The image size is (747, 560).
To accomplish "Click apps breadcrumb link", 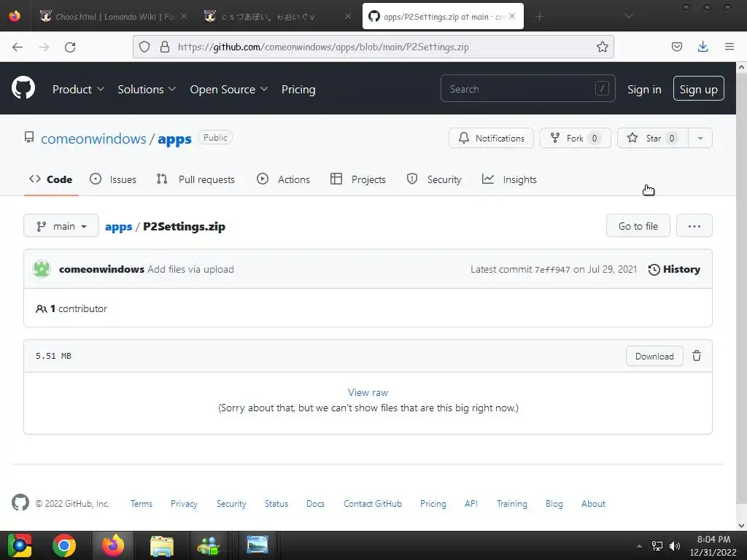I will point(118,227).
